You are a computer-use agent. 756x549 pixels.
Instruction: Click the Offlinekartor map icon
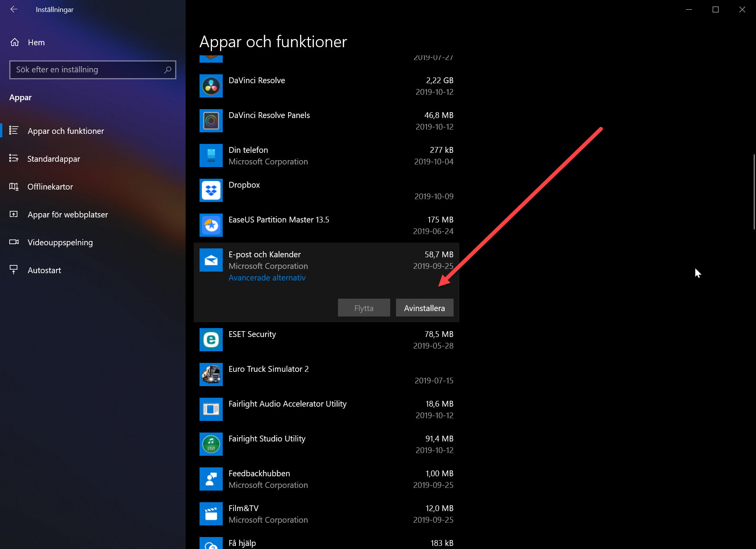pyautogui.click(x=14, y=186)
